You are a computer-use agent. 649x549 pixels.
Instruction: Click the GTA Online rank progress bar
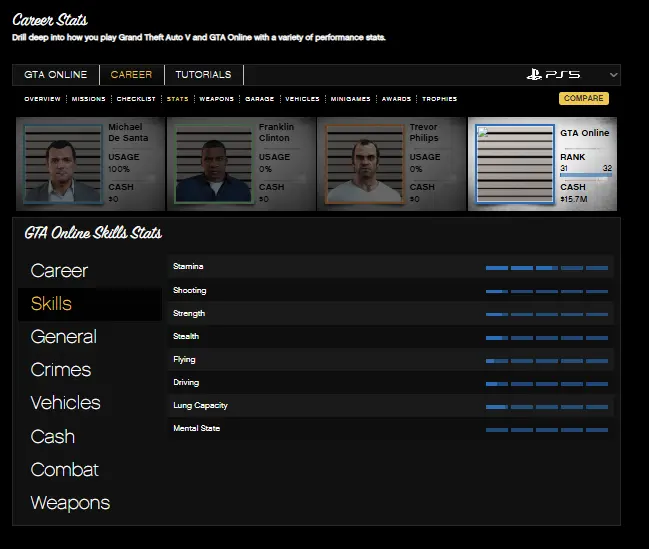point(585,175)
